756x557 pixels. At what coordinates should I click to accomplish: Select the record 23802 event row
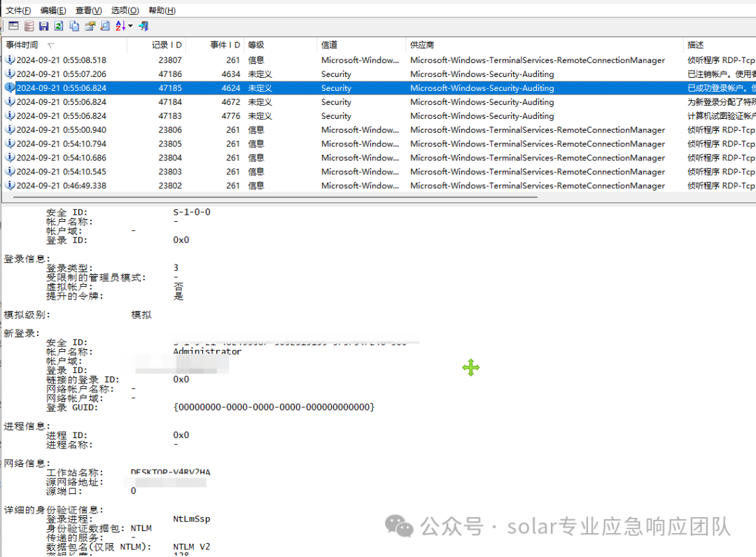379,185
